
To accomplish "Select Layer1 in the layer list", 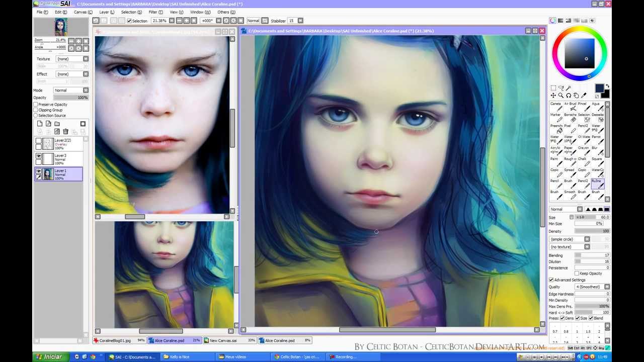I will tap(58, 174).
